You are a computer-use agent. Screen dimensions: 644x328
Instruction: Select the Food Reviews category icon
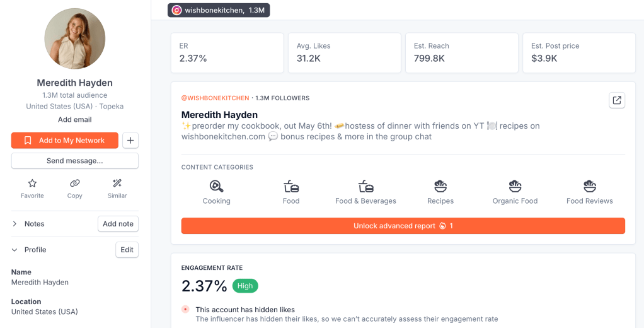click(x=590, y=186)
